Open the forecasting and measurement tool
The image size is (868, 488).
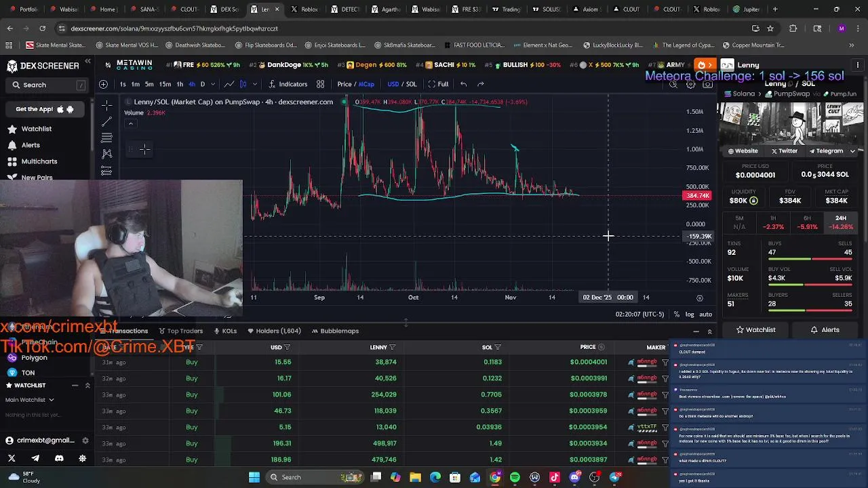(106, 170)
